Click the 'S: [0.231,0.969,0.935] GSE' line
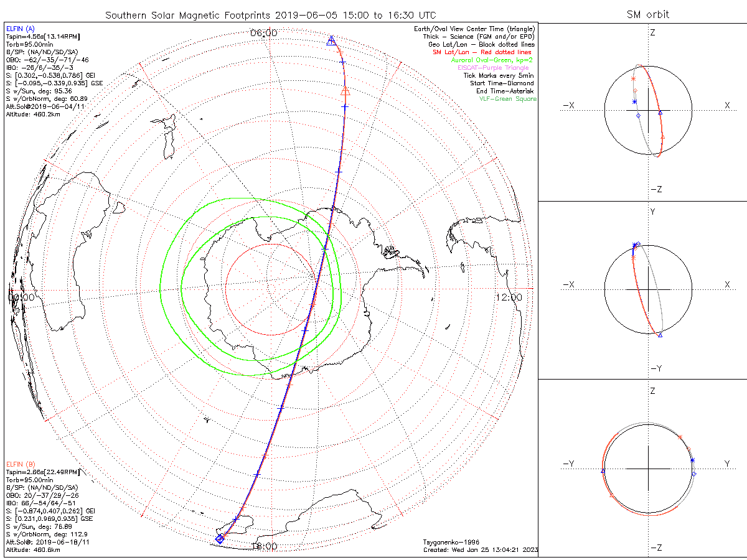Image resolution: width=747 pixels, height=560 pixels. [x=50, y=519]
